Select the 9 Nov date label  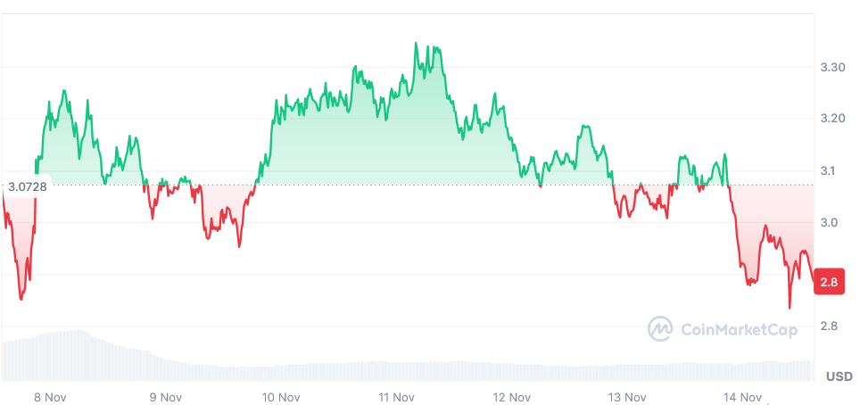165,397
